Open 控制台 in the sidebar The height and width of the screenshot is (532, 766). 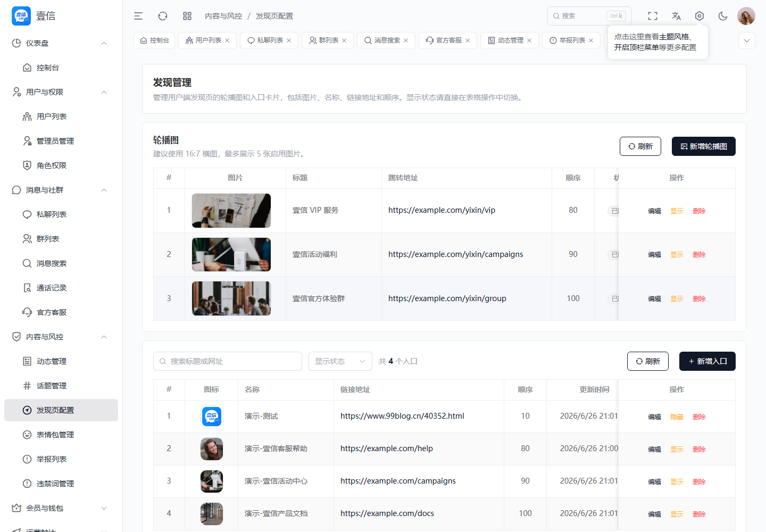pos(61,68)
